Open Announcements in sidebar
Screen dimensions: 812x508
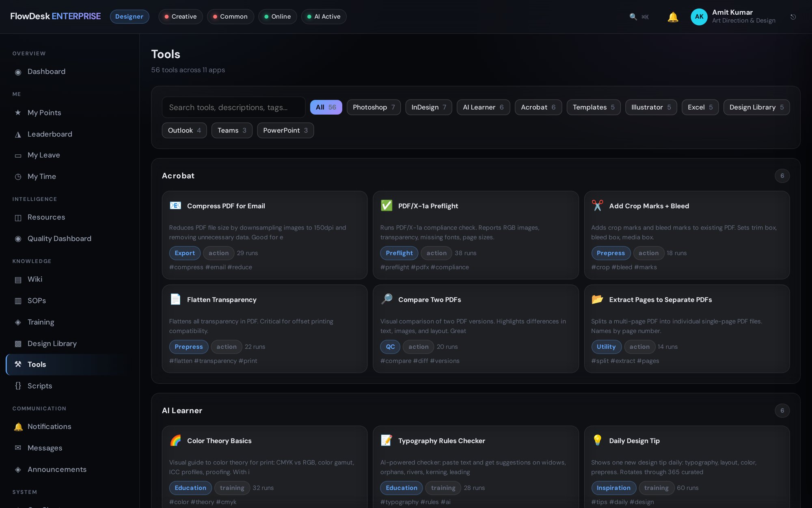69,469
